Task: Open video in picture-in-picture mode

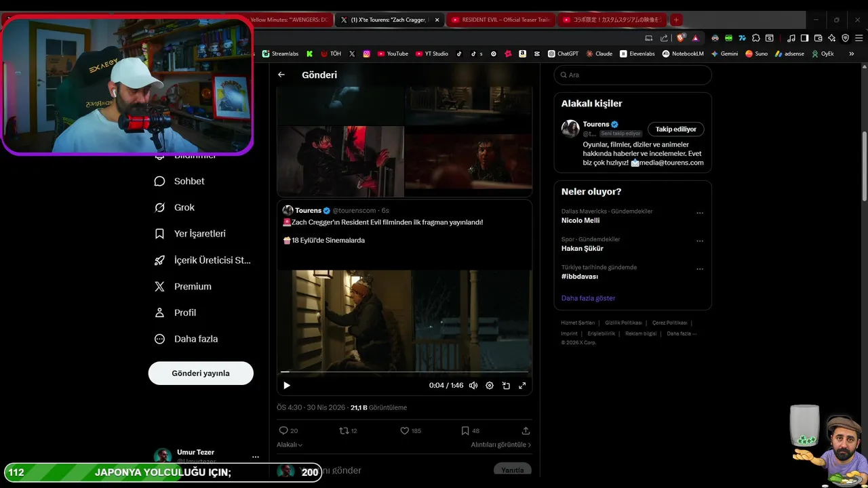Action: coord(506,386)
